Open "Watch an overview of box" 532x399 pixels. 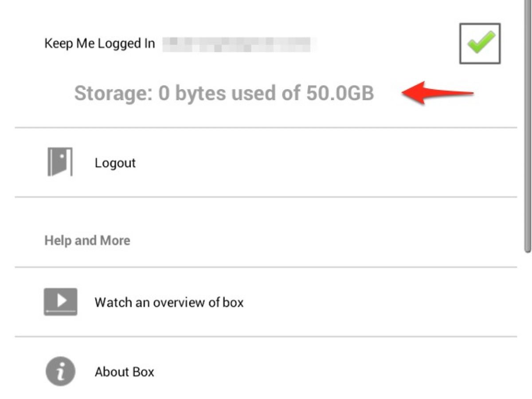pyautogui.click(x=169, y=302)
